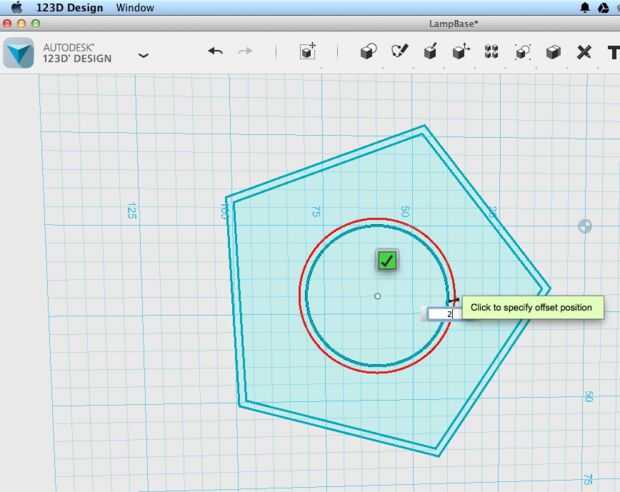Open the Apple menu
The height and width of the screenshot is (492, 620).
pos(17,7)
